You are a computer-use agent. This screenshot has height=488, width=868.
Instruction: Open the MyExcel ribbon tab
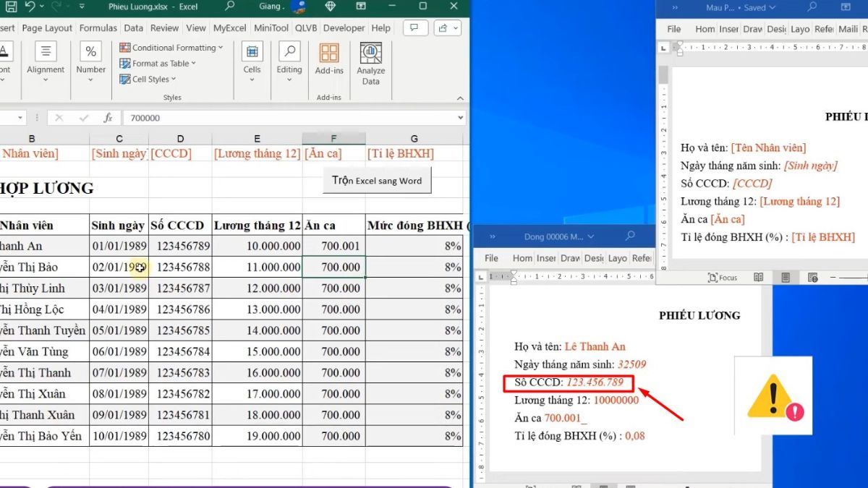[230, 28]
